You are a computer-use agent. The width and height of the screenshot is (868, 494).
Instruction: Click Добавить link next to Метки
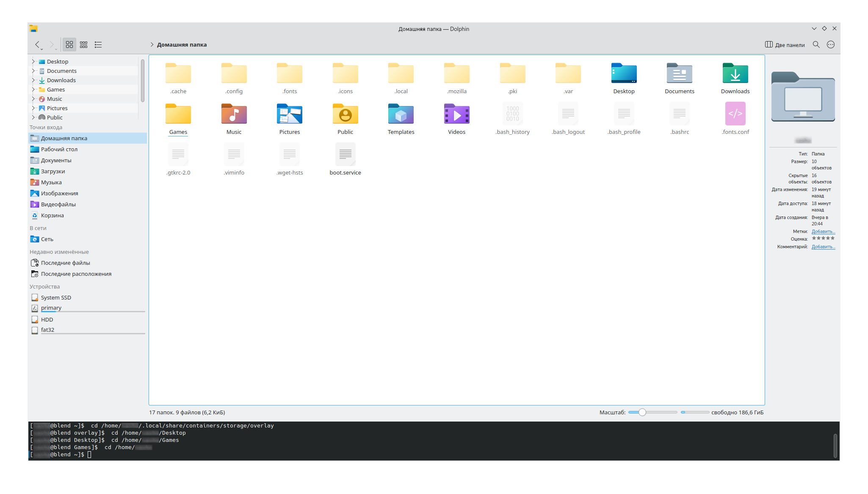coord(823,231)
